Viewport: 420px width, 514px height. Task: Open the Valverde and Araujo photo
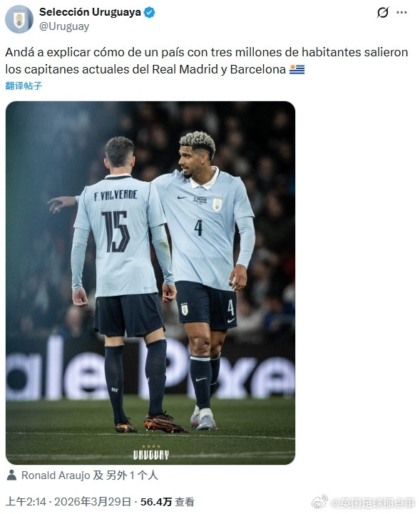[150, 283]
